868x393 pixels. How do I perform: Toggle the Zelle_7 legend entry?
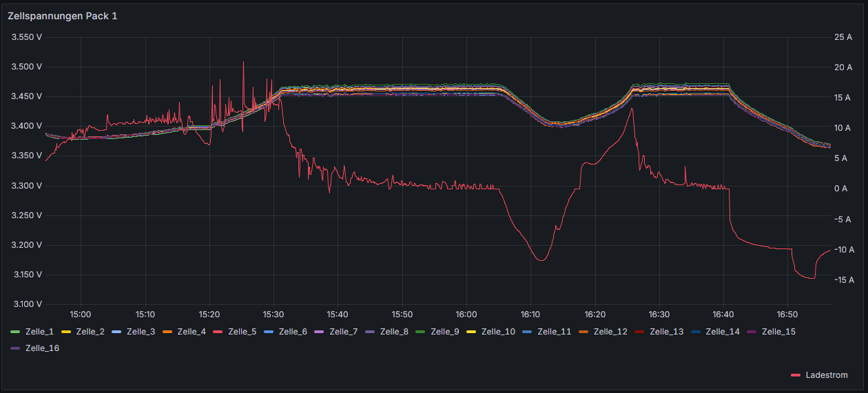click(343, 332)
